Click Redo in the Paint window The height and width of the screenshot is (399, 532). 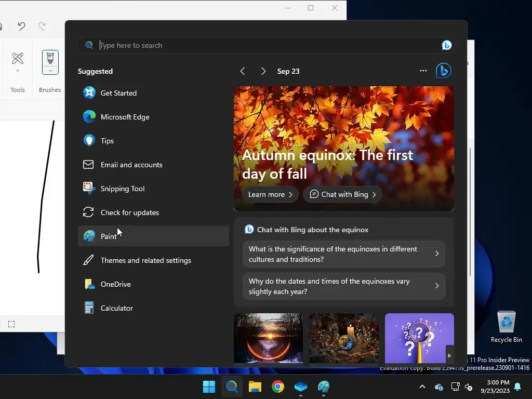42,26
